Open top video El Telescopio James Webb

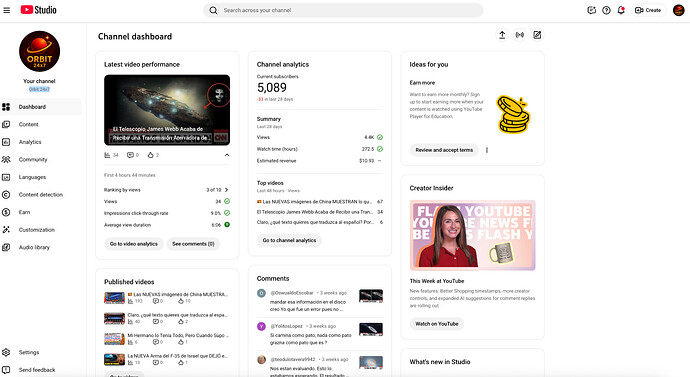315,212
